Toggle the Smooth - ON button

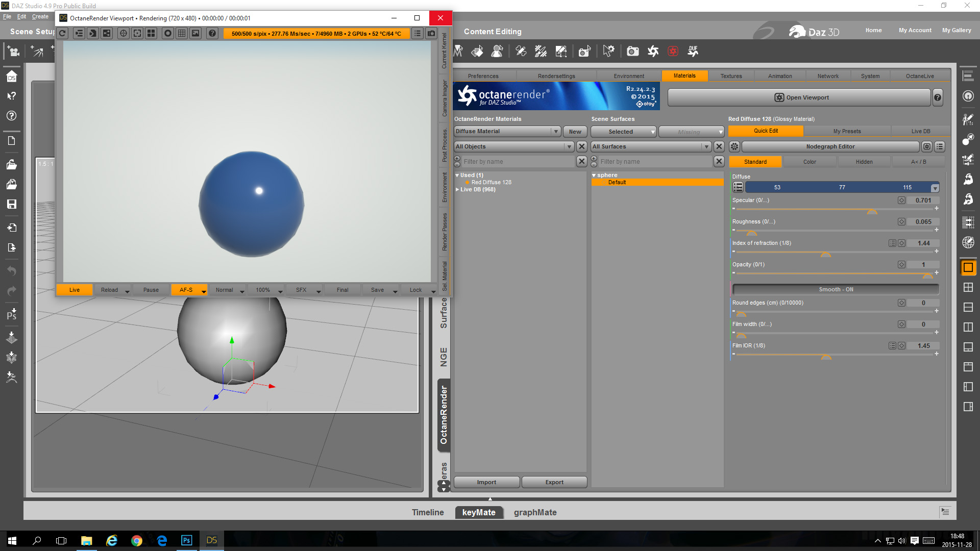pyautogui.click(x=835, y=289)
